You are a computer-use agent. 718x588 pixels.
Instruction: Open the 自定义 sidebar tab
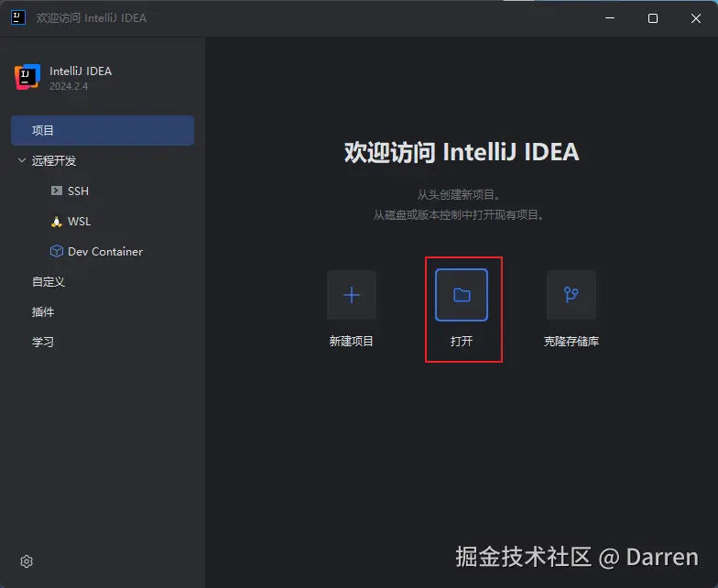tap(48, 282)
